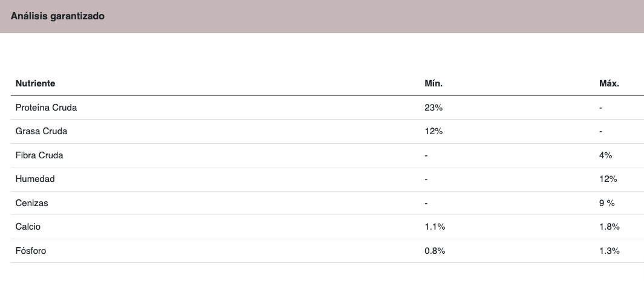The height and width of the screenshot is (281, 644).
Task: Select the Nutriente column header
Action: tap(35, 83)
